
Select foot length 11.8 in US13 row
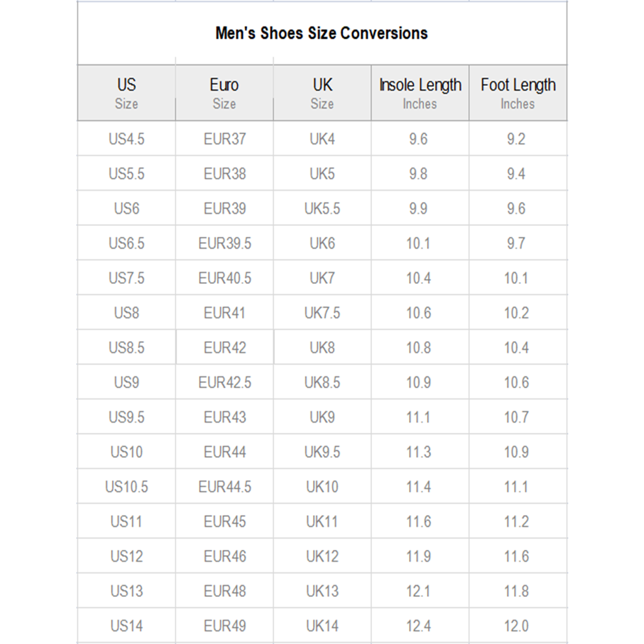(516, 591)
